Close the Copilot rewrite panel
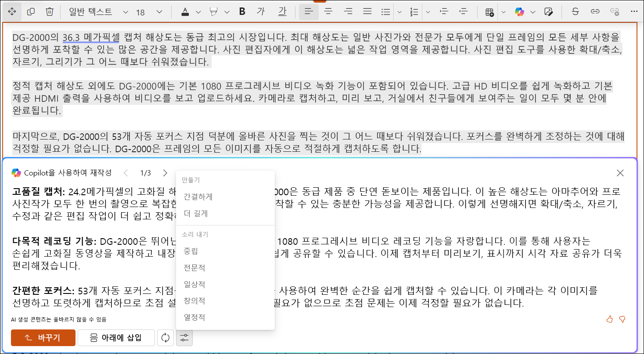Image resolution: width=644 pixels, height=354 pixels. [x=620, y=173]
